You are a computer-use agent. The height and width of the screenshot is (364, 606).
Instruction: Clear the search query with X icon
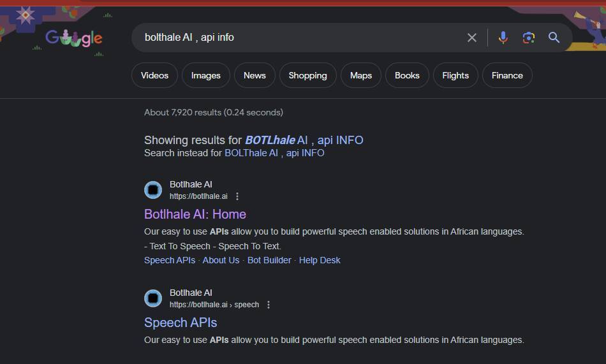tap(472, 38)
